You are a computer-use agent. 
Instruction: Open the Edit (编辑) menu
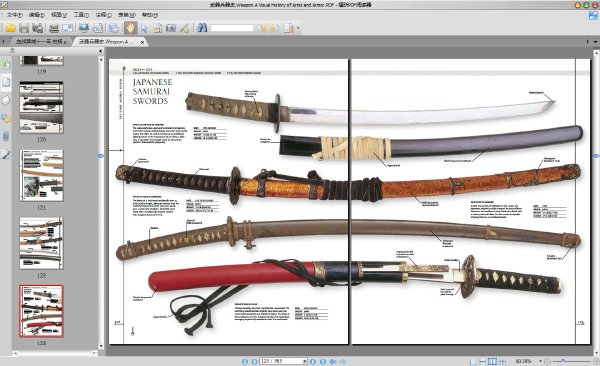[x=37, y=15]
